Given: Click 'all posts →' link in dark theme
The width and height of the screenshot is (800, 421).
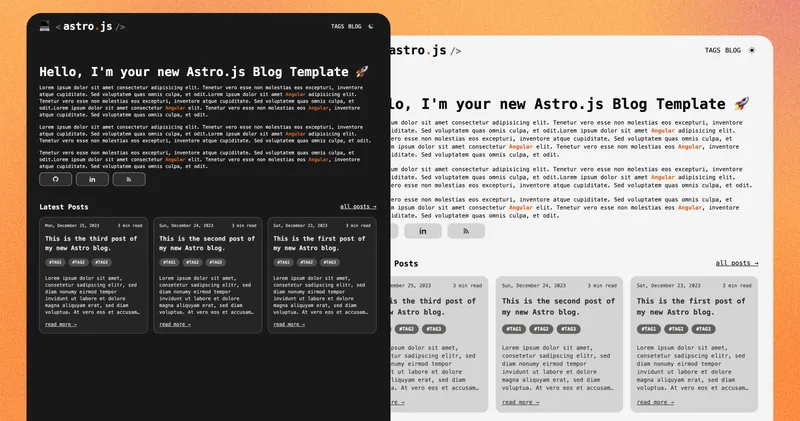Looking at the screenshot, I should pyautogui.click(x=358, y=207).
